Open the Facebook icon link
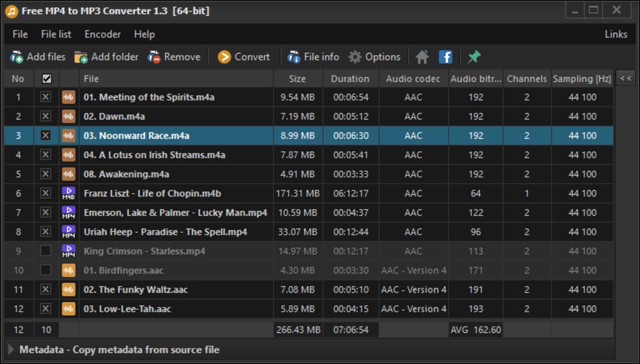640x364 pixels. coord(446,57)
